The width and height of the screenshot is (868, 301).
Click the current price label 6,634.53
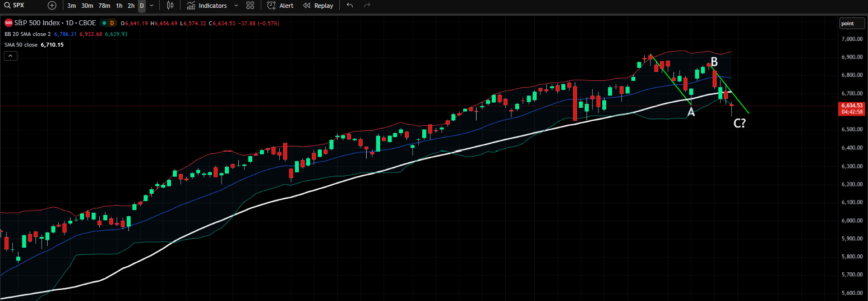[x=851, y=105]
